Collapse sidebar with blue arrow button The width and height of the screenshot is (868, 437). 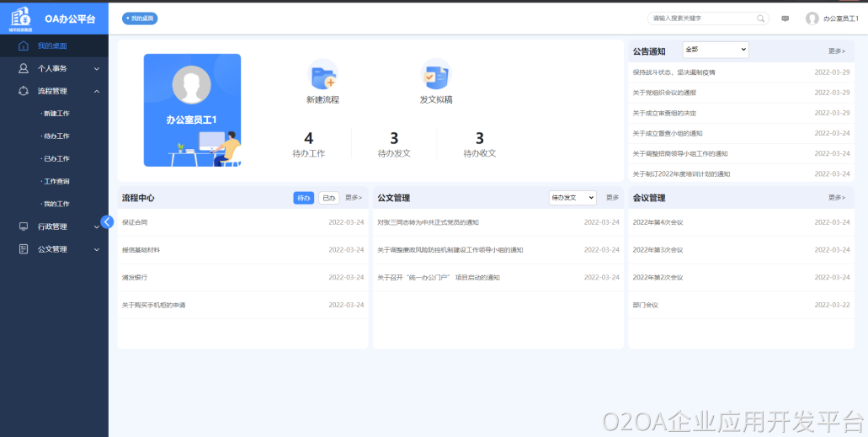point(107,221)
